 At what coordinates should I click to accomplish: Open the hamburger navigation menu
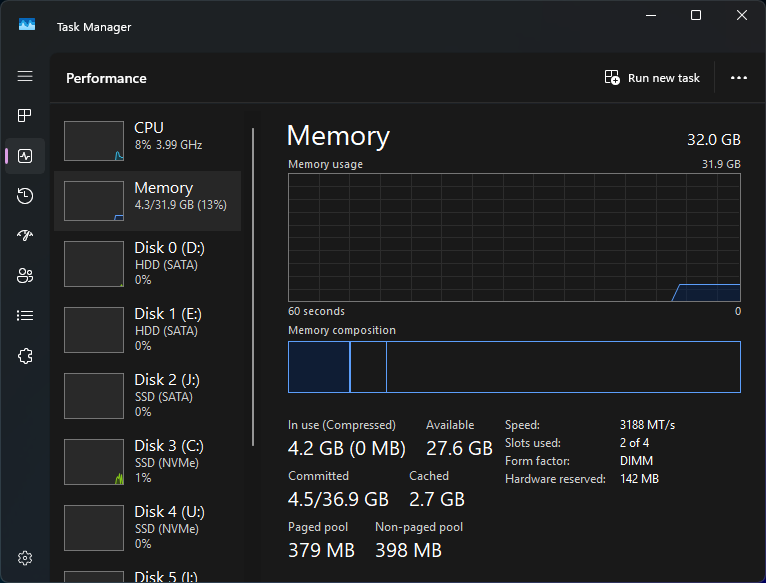25,76
